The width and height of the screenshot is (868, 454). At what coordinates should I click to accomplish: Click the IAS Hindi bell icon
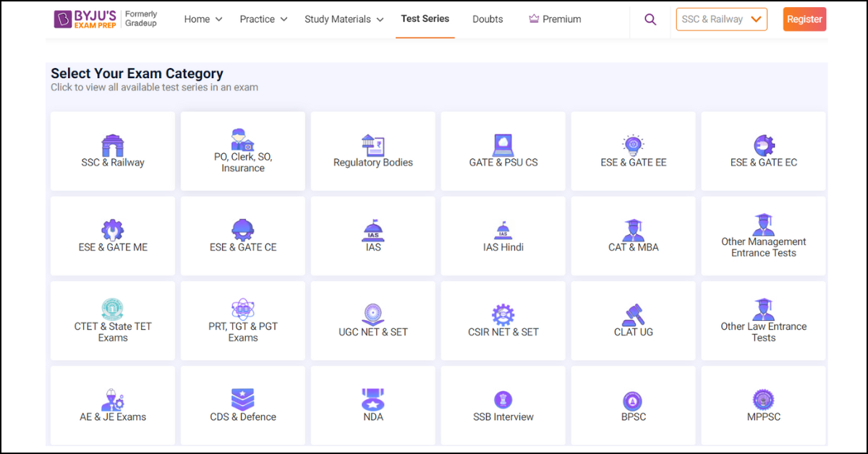[503, 230]
